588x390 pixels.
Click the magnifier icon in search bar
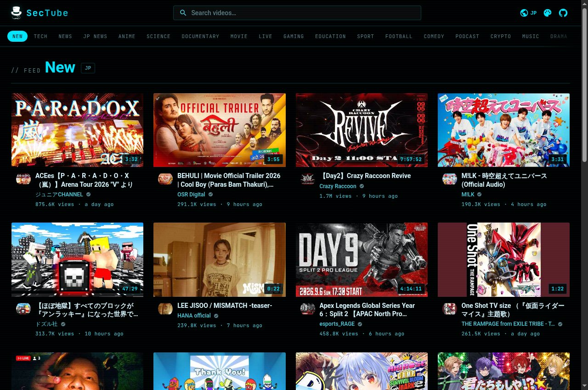(183, 13)
